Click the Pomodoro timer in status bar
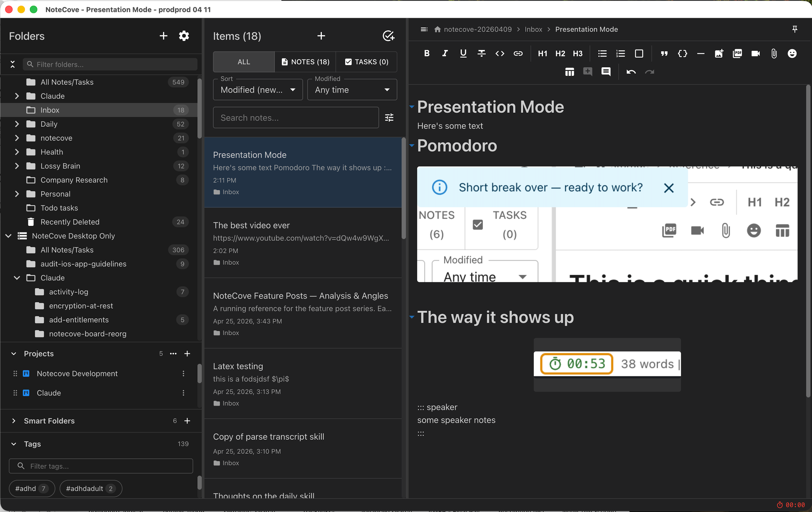The image size is (812, 512). [791, 505]
